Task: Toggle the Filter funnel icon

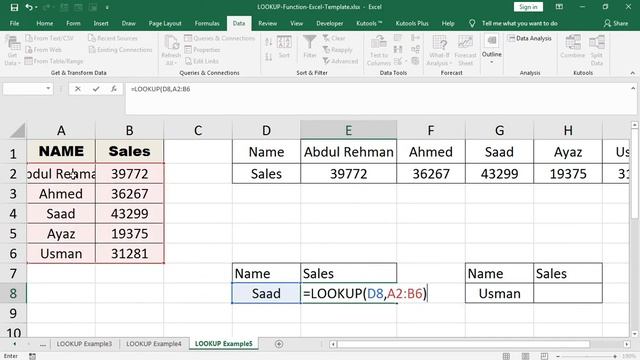Action: tap(309, 47)
